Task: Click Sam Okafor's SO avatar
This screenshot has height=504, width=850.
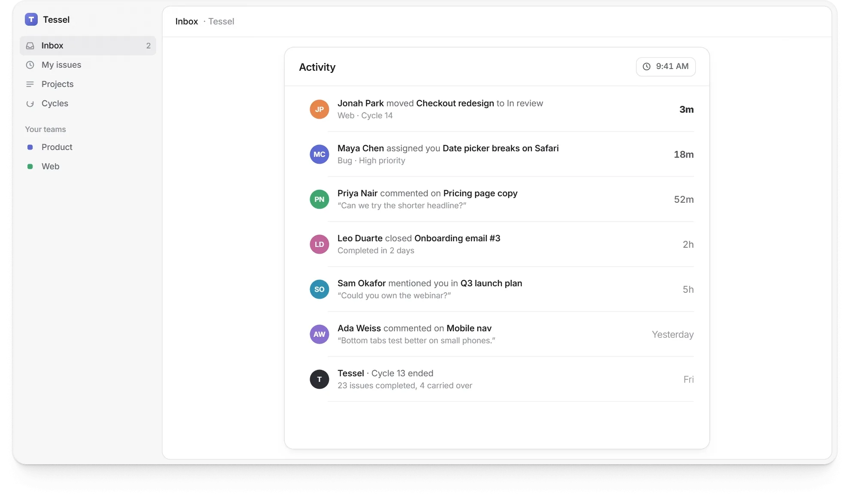Action: click(x=320, y=289)
